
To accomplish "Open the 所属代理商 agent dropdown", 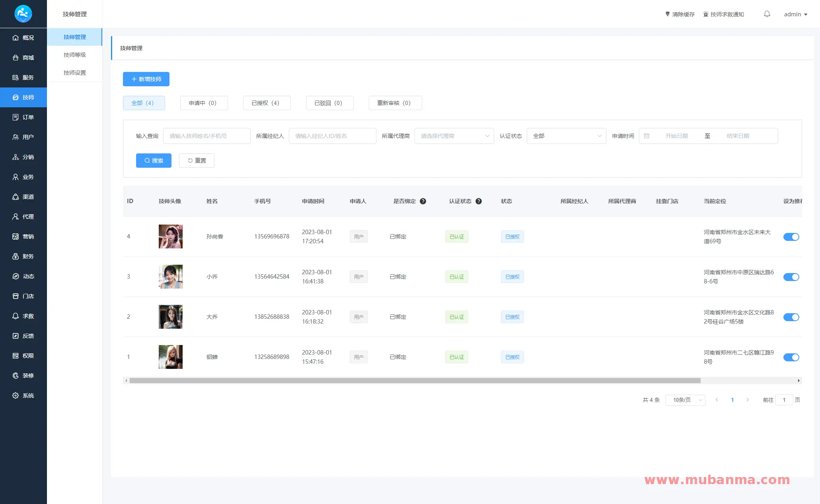I will tap(454, 136).
